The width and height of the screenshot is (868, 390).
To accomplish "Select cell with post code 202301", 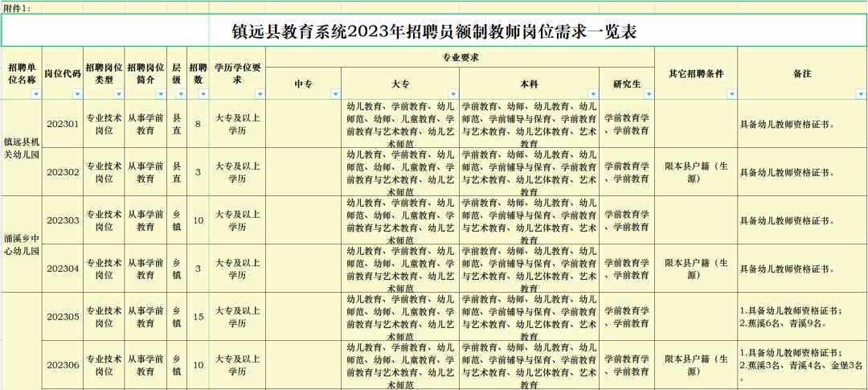I will 63,124.
